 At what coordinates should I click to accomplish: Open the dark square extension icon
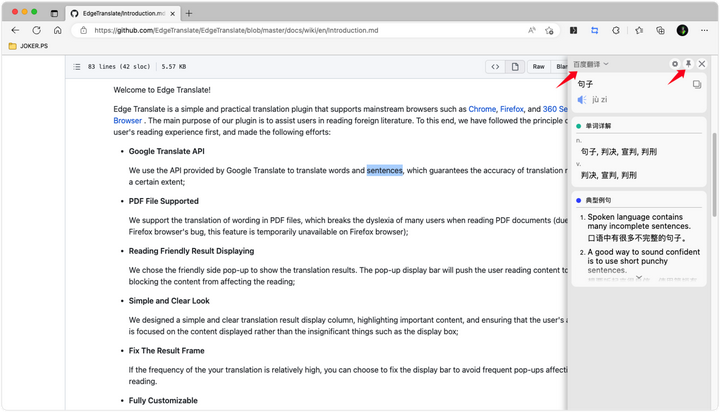574,30
